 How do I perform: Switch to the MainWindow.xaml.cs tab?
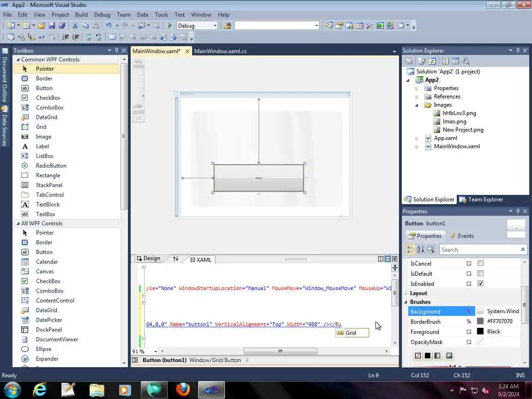[221, 51]
